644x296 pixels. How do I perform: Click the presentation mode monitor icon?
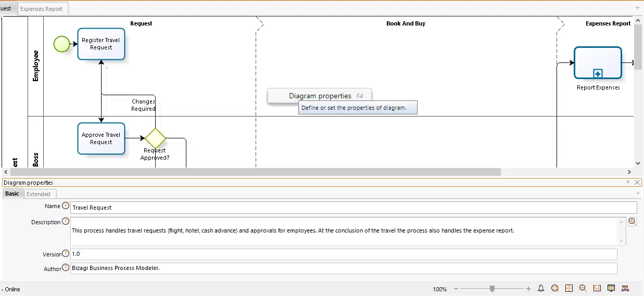coord(611,289)
